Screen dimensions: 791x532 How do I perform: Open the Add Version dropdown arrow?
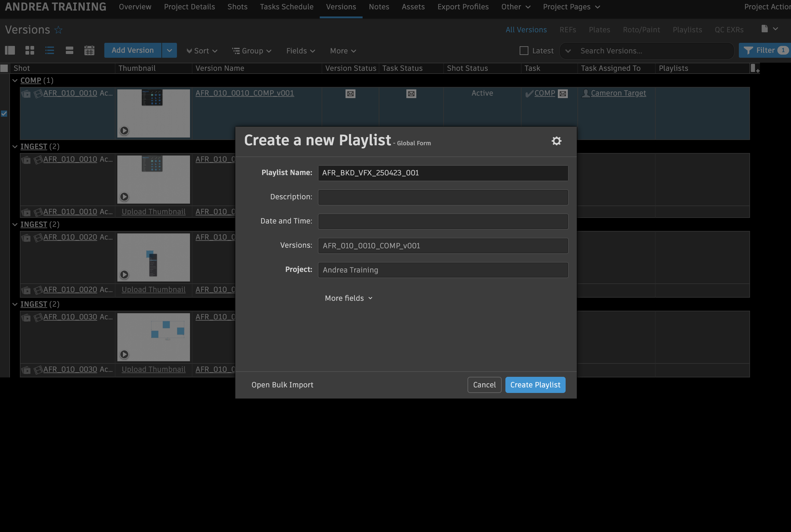(169, 51)
